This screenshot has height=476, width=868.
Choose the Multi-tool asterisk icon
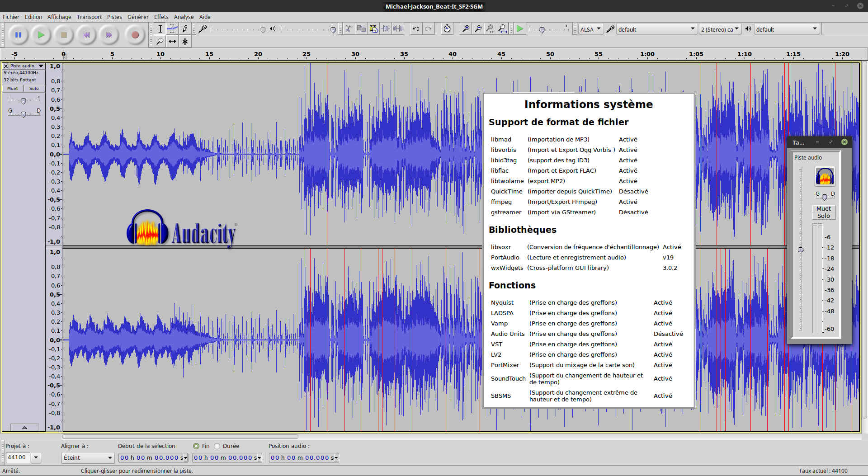(x=185, y=42)
